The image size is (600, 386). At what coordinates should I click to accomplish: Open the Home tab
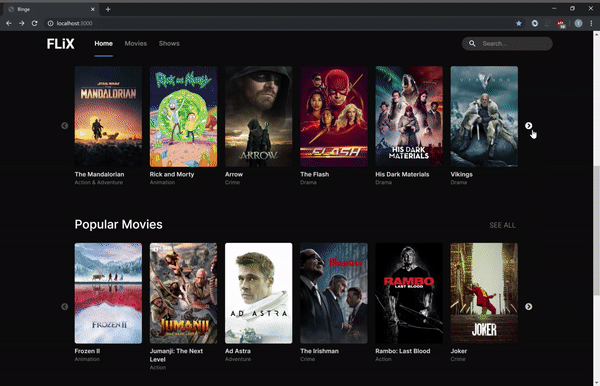click(x=103, y=44)
